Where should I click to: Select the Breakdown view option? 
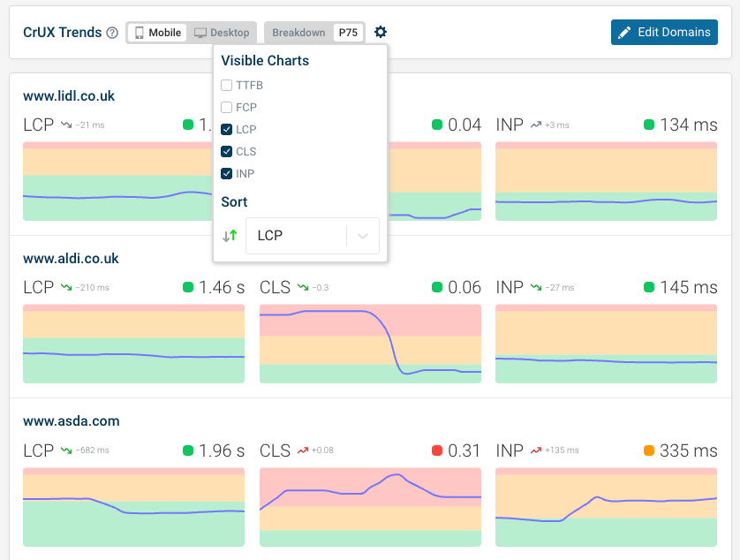click(298, 33)
